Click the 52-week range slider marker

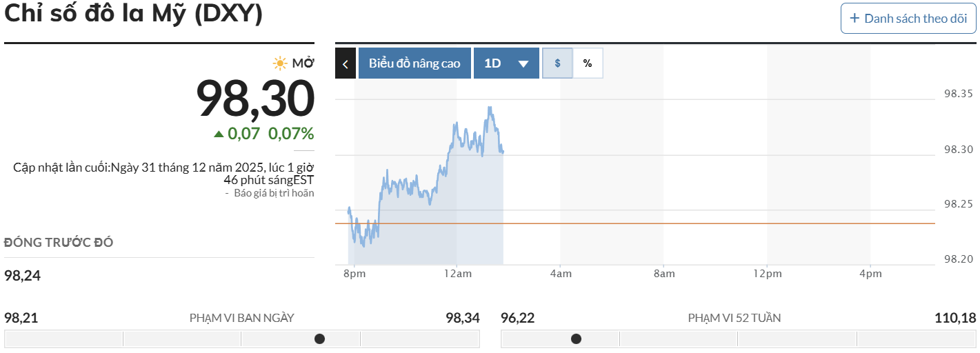[577, 339]
